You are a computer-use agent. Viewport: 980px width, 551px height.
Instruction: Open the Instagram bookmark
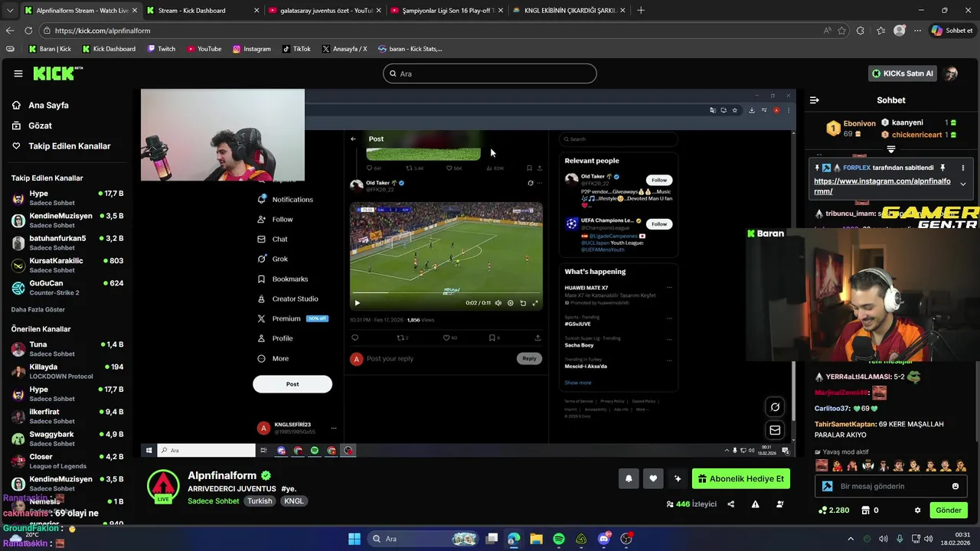click(252, 49)
